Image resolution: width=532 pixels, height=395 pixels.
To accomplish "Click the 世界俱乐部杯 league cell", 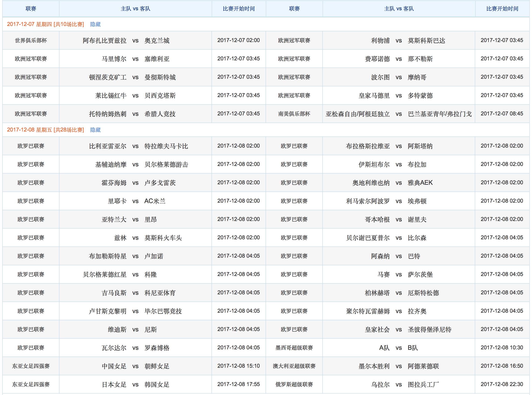I will pos(31,40).
